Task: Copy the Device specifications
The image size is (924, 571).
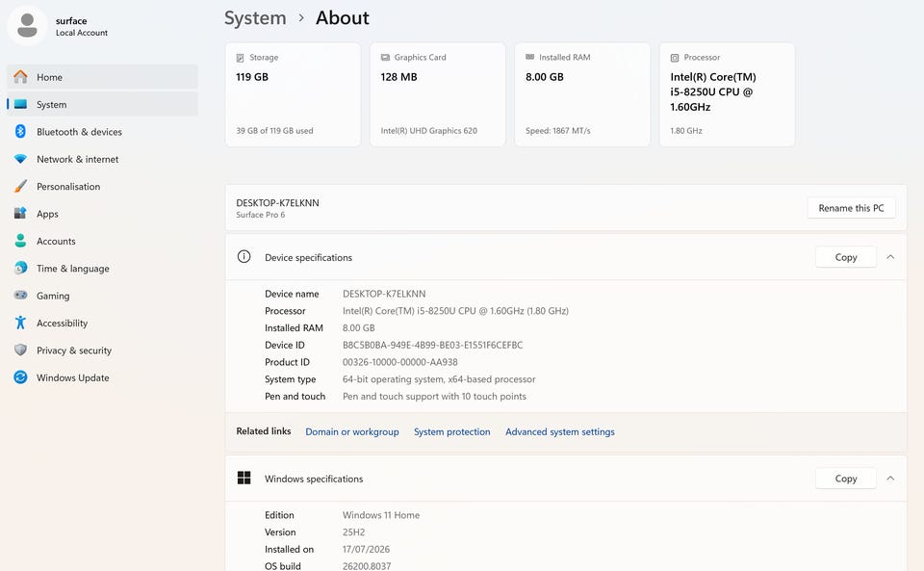Action: pyautogui.click(x=846, y=257)
